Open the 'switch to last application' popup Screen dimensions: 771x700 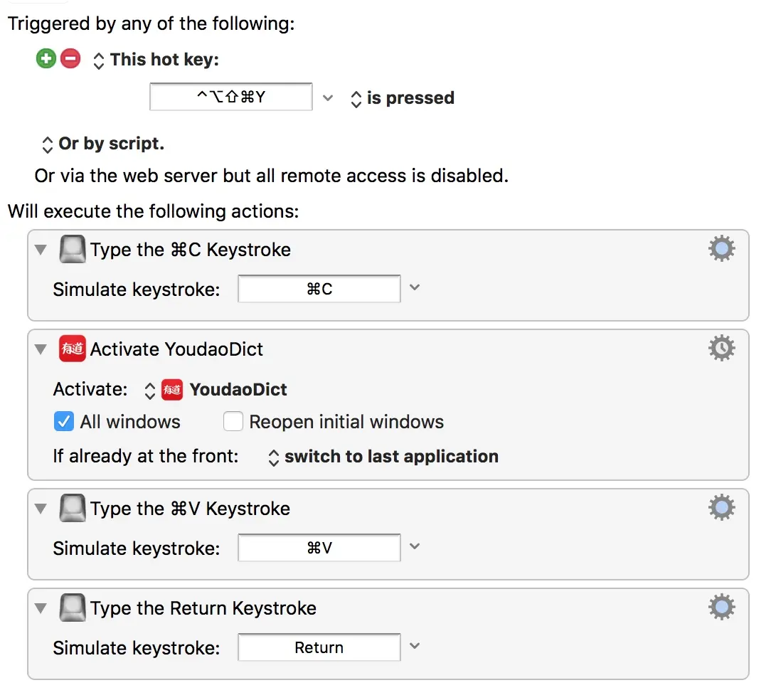[383, 457]
